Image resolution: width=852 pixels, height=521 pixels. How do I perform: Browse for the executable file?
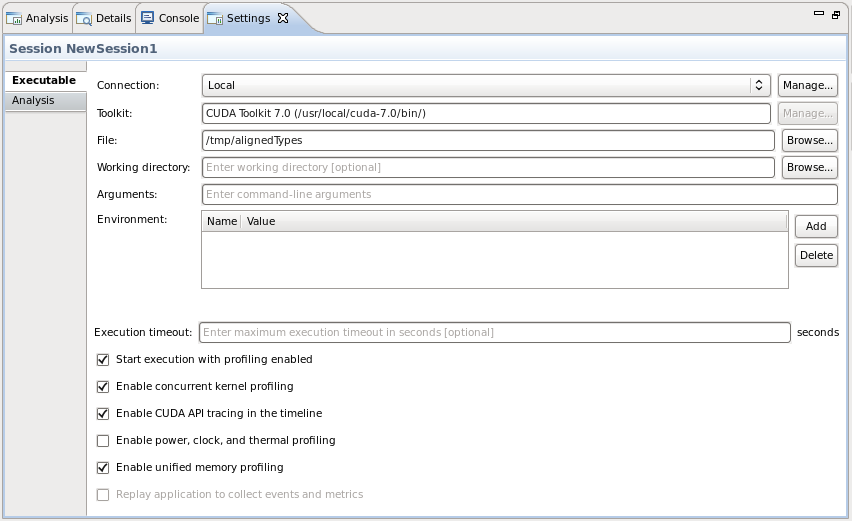[810, 140]
